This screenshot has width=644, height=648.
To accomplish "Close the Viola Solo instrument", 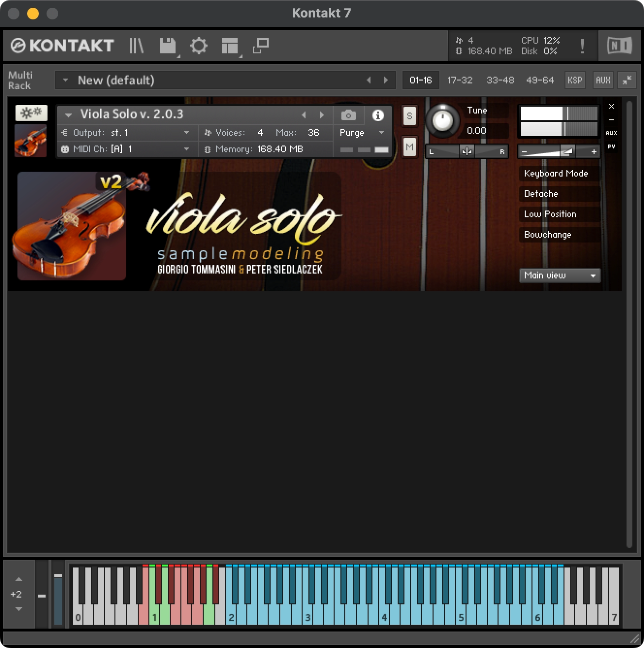I will pyautogui.click(x=612, y=106).
